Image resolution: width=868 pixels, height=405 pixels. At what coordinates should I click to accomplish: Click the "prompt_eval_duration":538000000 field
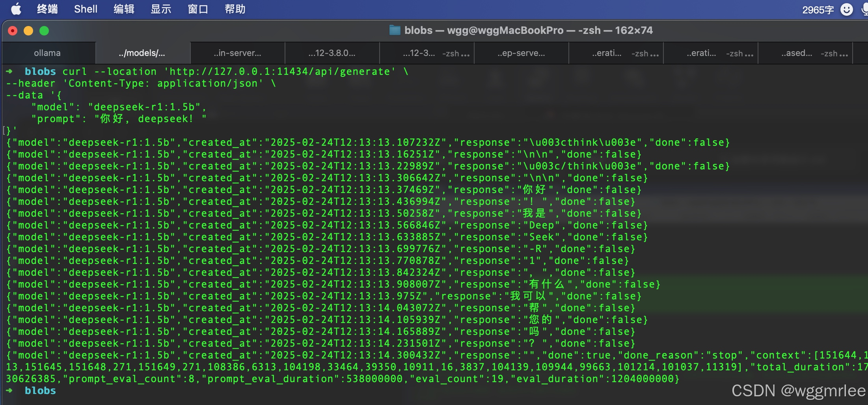tap(305, 379)
